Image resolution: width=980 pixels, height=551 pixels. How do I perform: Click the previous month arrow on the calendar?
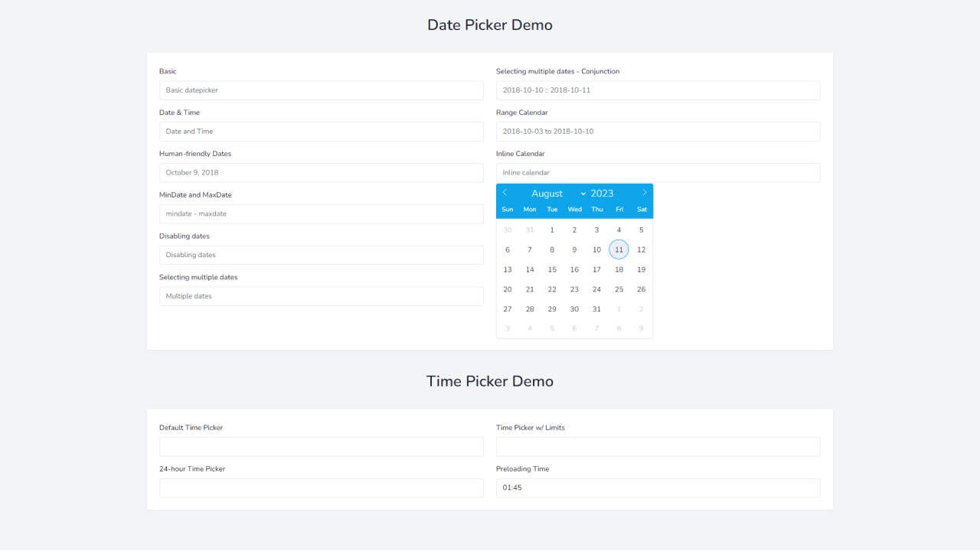(505, 192)
